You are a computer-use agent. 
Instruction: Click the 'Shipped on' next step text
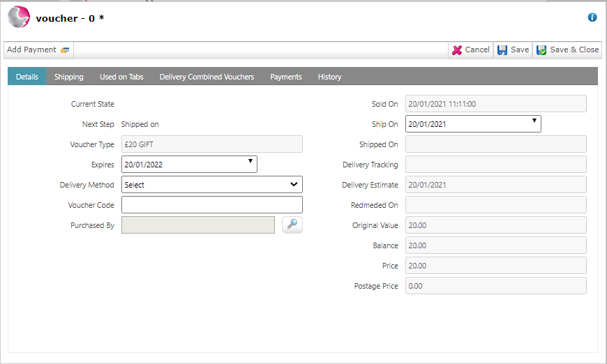(140, 124)
